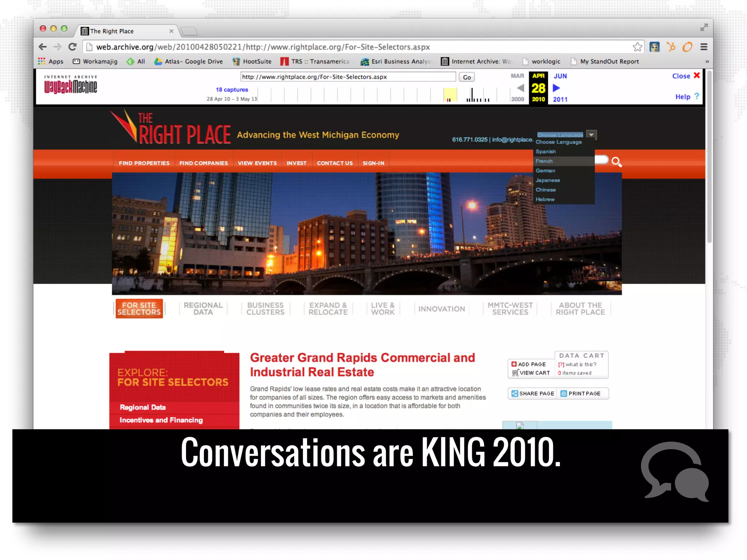747x560 pixels.
Task: Open FIND COMPANIES in orange nav
Action: (x=204, y=163)
